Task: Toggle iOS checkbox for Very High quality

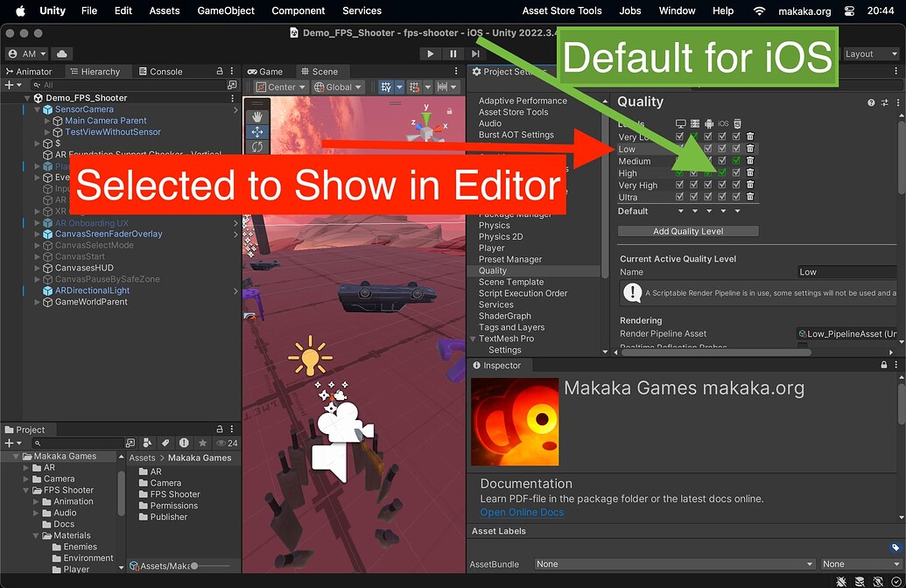Action: (722, 185)
